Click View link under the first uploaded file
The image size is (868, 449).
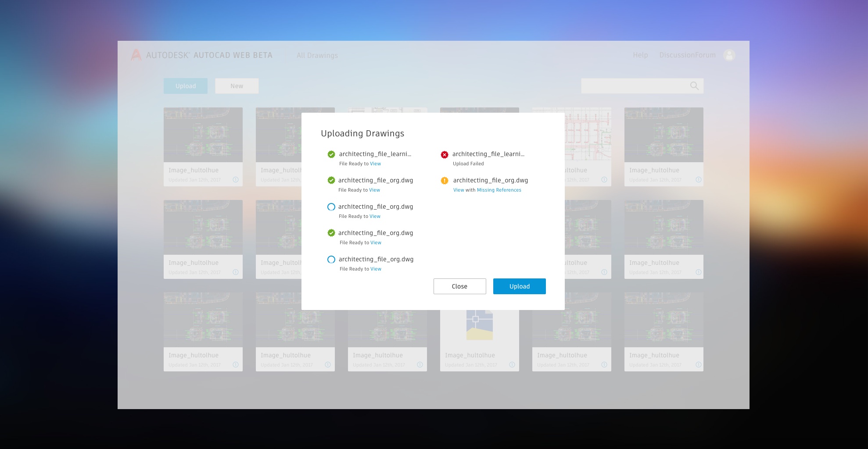tap(375, 164)
